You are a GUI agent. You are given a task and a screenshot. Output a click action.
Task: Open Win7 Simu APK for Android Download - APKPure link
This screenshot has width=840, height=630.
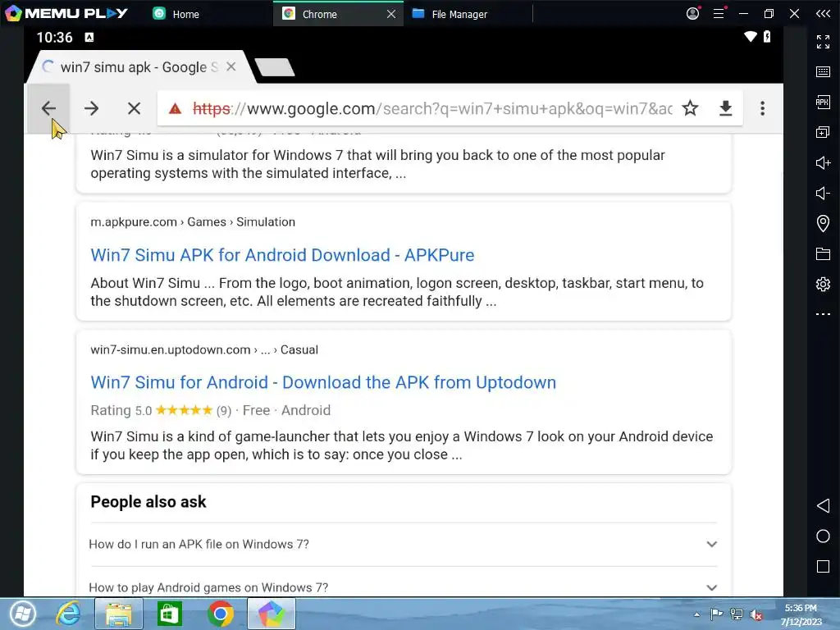(x=282, y=255)
